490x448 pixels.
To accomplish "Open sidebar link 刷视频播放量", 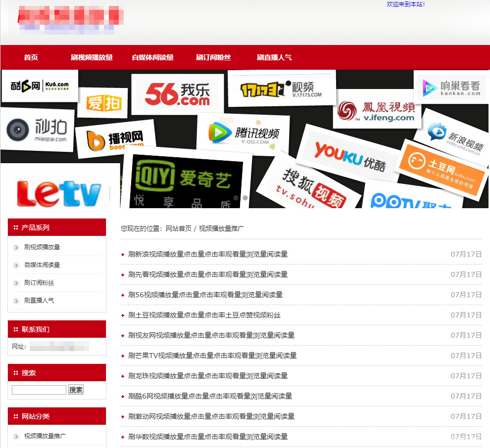I will tap(42, 247).
